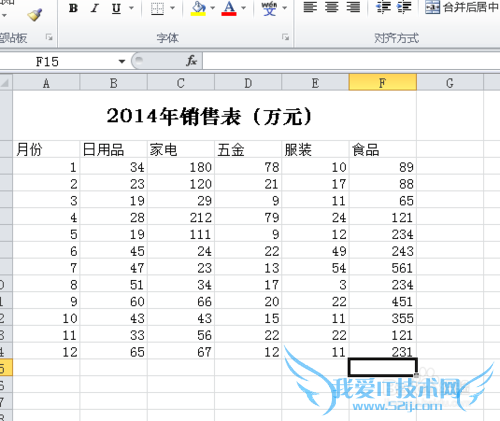Center text horizontally

point(332,7)
